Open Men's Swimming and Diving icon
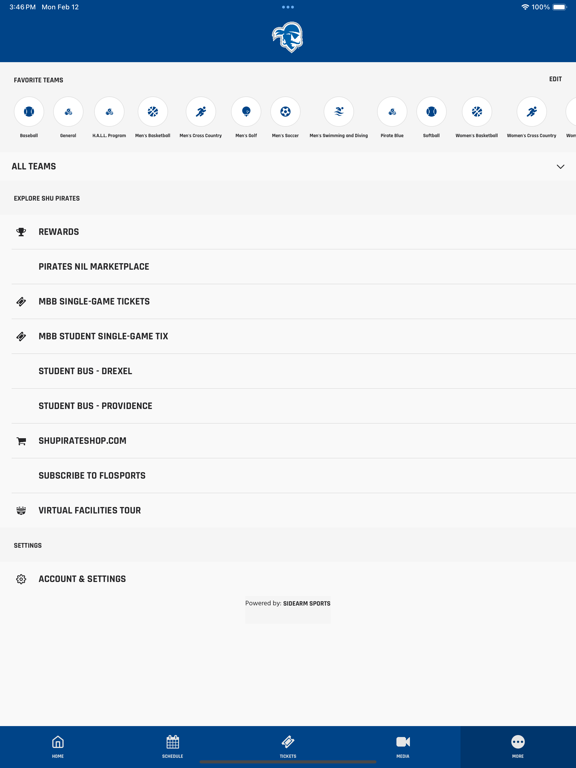Viewport: 576px width, 768px height. click(x=339, y=112)
